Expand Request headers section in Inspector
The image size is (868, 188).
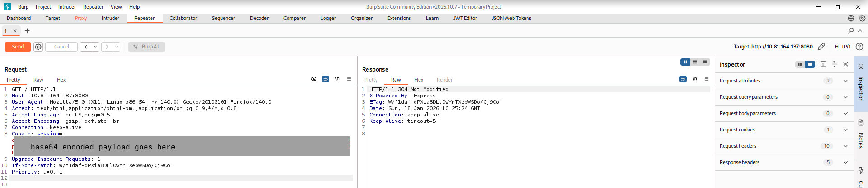click(845, 146)
